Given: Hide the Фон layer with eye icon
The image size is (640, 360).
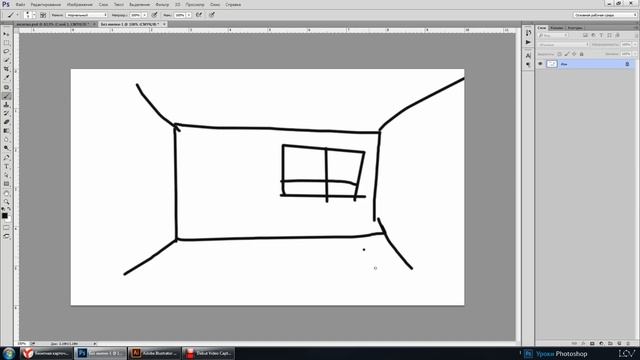Looking at the screenshot, I should tap(540, 64).
